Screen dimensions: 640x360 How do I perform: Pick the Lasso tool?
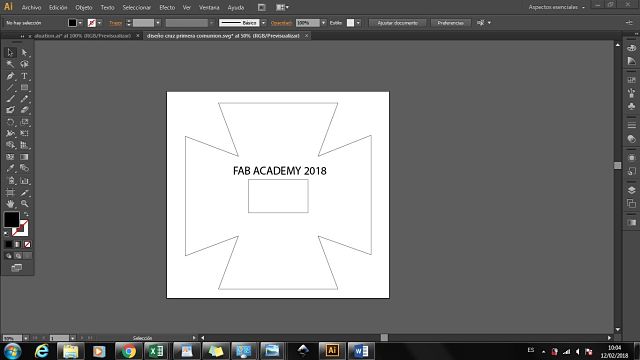pyautogui.click(x=24, y=64)
